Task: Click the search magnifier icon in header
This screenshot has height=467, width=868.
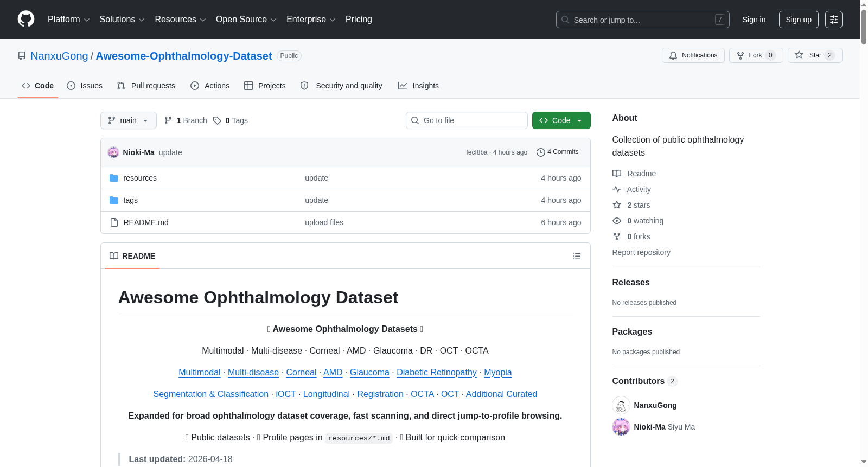Action: click(x=565, y=20)
